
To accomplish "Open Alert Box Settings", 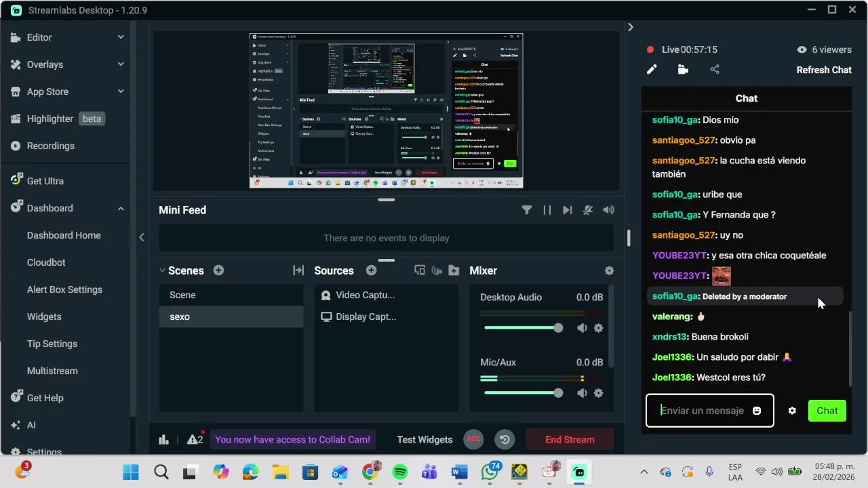I will tap(64, 289).
